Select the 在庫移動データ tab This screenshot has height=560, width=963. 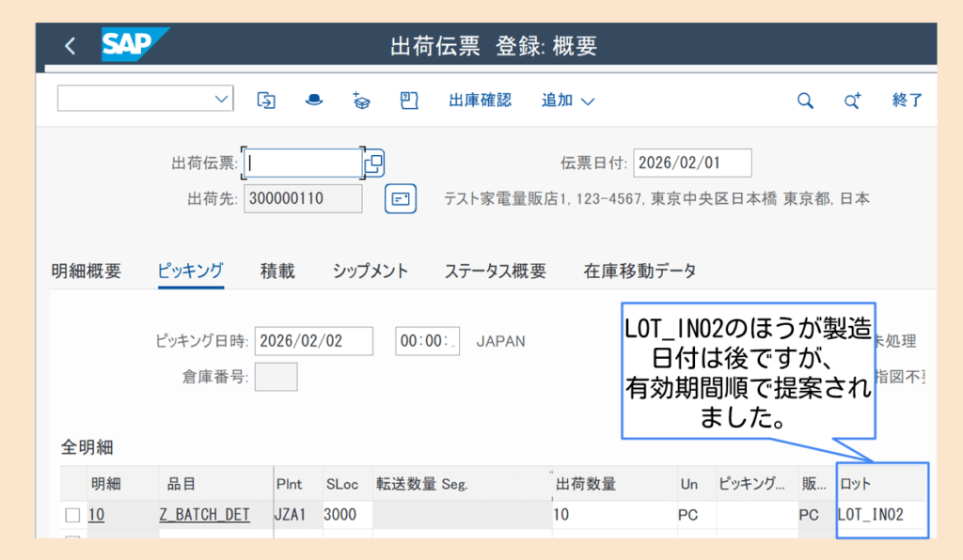(x=639, y=272)
